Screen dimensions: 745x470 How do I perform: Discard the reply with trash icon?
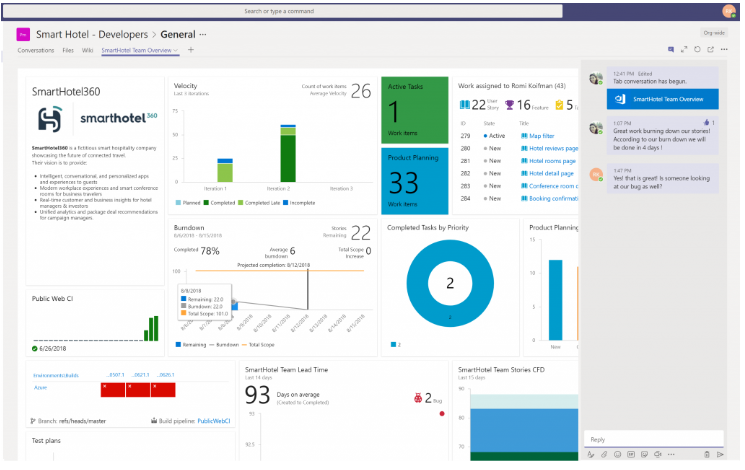pyautogui.click(x=707, y=455)
